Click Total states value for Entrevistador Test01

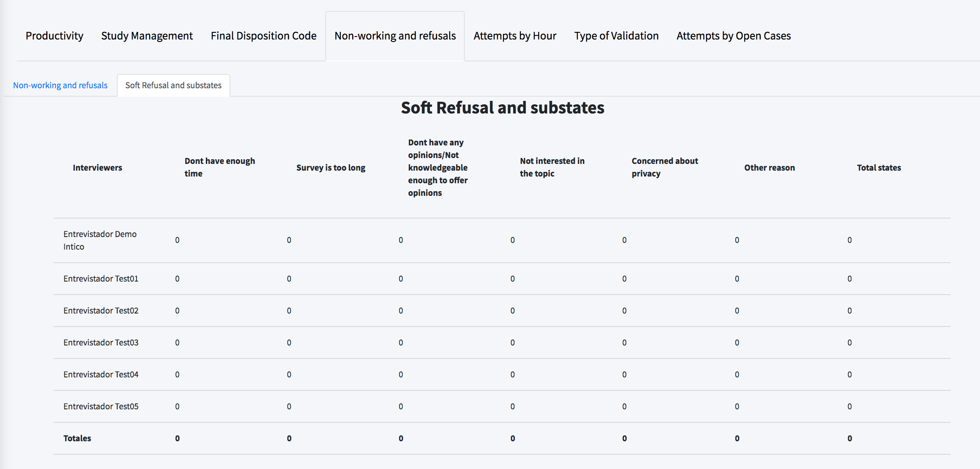[x=850, y=279]
